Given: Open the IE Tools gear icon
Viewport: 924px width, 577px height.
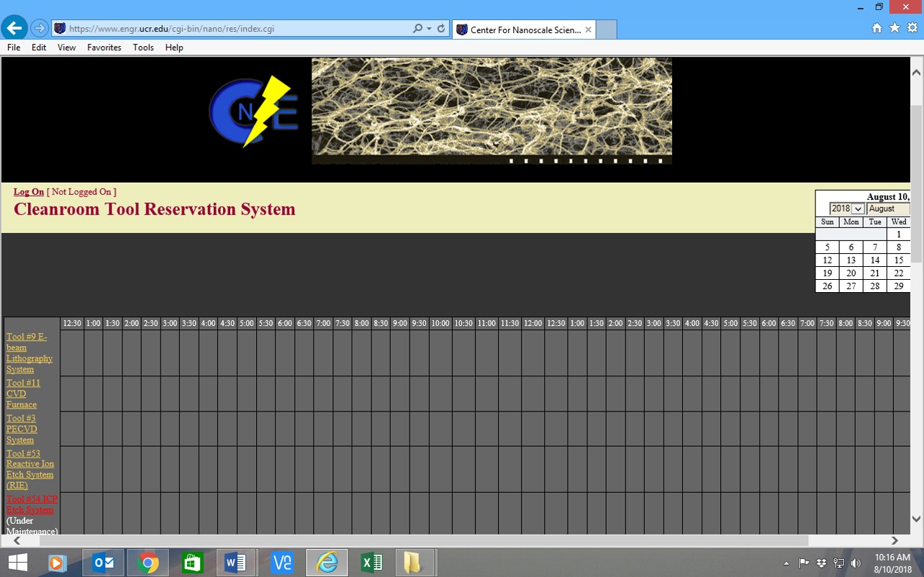Looking at the screenshot, I should 912,28.
